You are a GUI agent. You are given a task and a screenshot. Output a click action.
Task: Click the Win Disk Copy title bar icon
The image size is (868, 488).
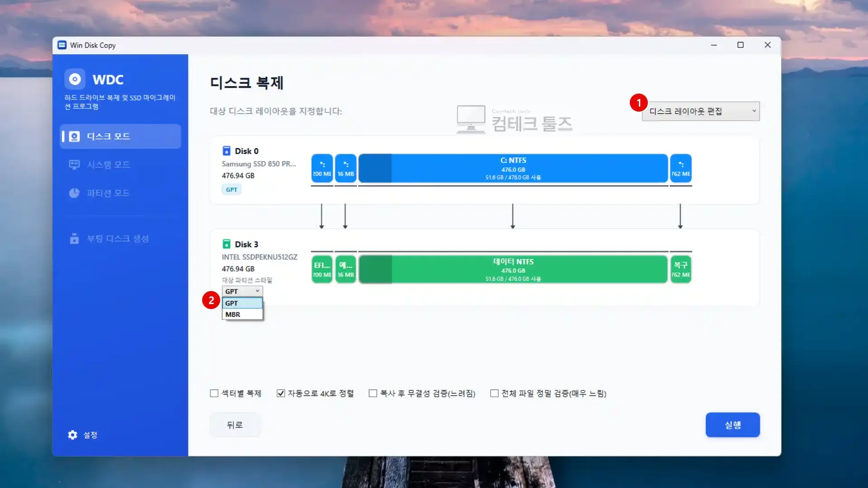click(x=62, y=45)
